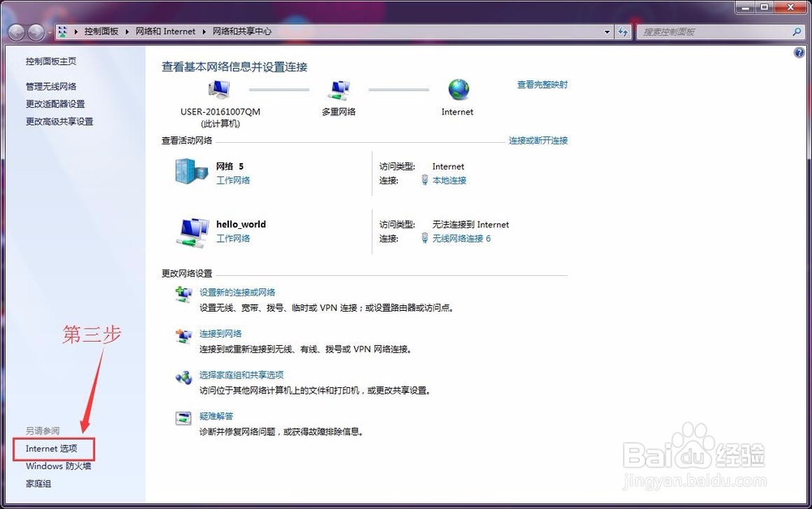812x509 pixels.
Task: Select the 多重网络 icon in the map
Action: 339,88
